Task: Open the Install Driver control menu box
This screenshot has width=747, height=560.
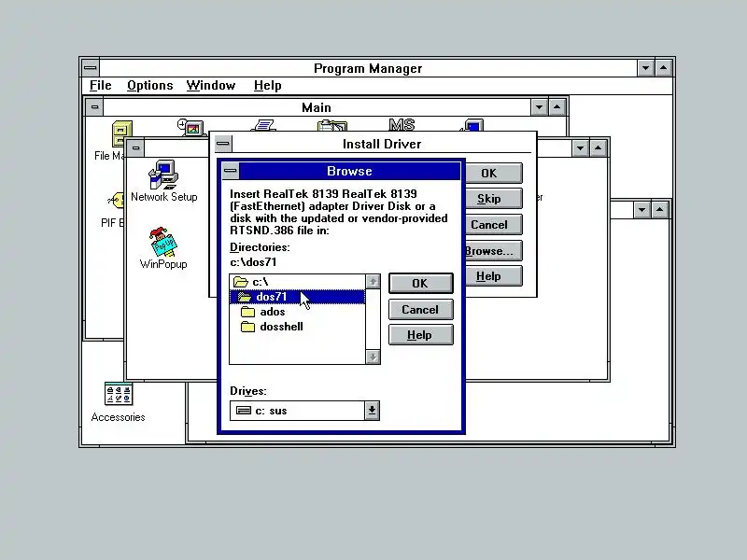Action: [223, 143]
